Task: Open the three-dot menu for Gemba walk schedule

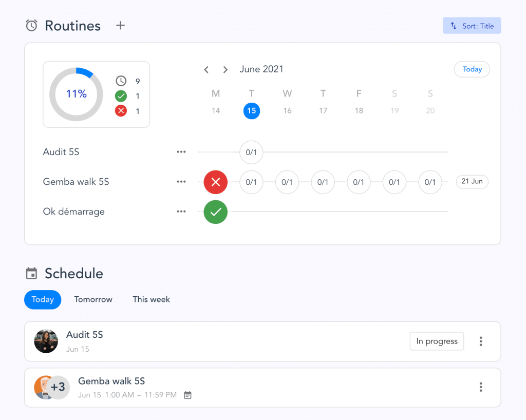Action: pos(481,387)
